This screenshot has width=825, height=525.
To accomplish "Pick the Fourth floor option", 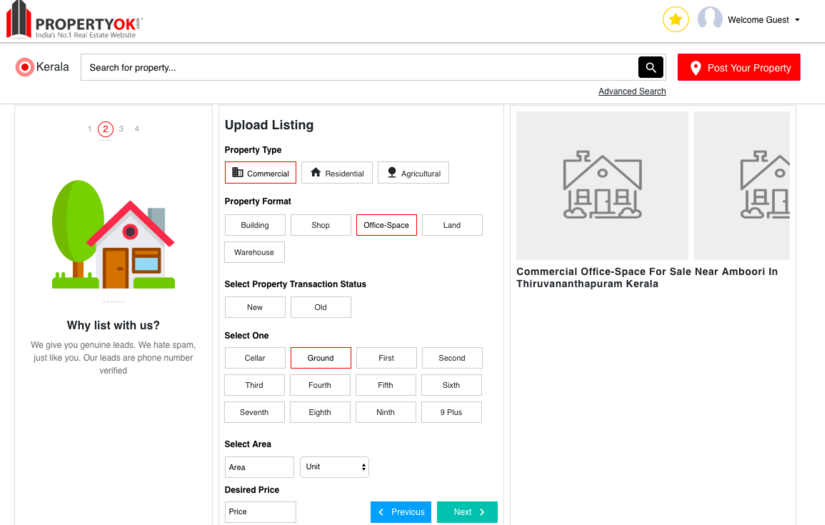I will (x=320, y=385).
